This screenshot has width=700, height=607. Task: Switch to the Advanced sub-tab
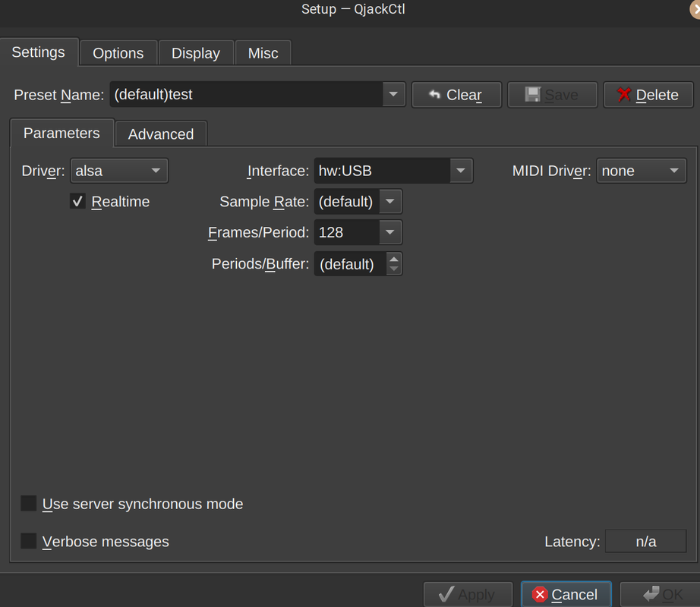point(161,134)
